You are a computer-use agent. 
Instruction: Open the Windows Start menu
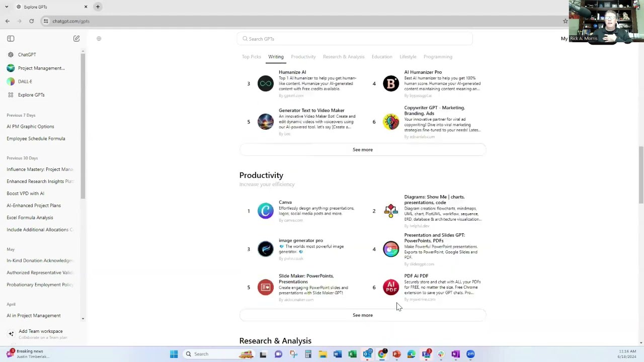174,354
